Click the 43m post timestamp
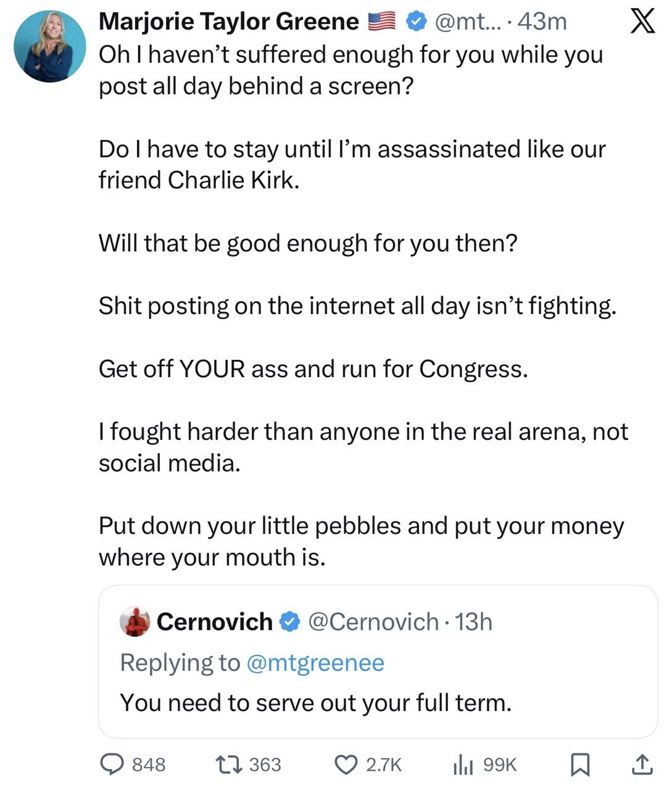This screenshot has width=672, height=790. tap(542, 22)
